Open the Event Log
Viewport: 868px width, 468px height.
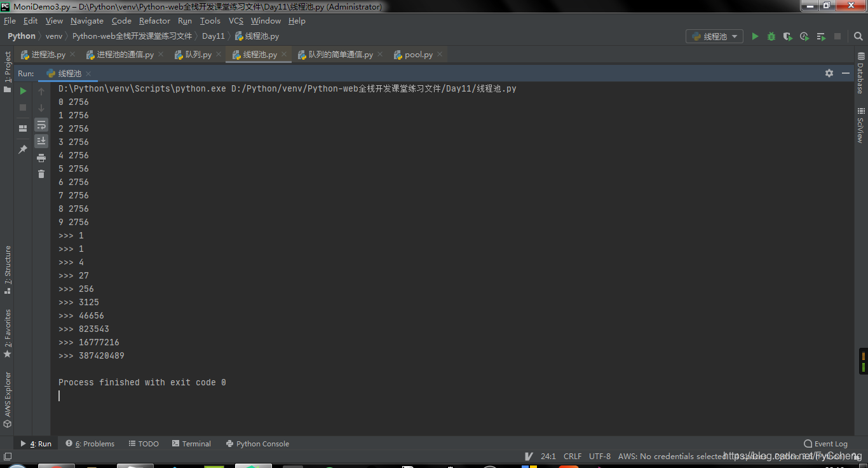coord(825,444)
